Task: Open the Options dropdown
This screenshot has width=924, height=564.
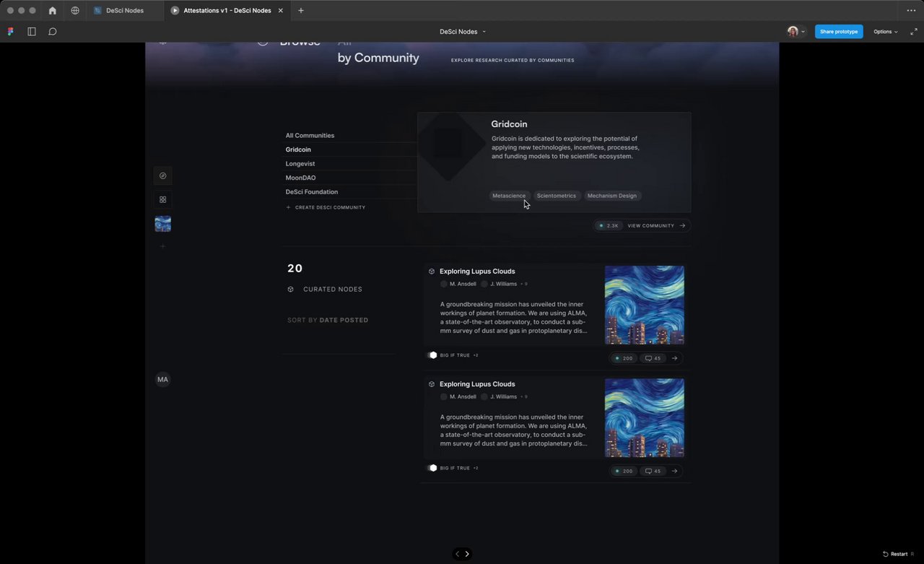Action: tap(886, 32)
